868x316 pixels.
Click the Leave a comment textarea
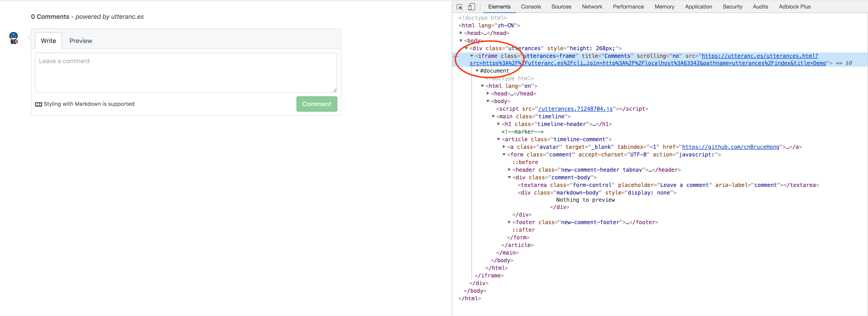[186, 72]
